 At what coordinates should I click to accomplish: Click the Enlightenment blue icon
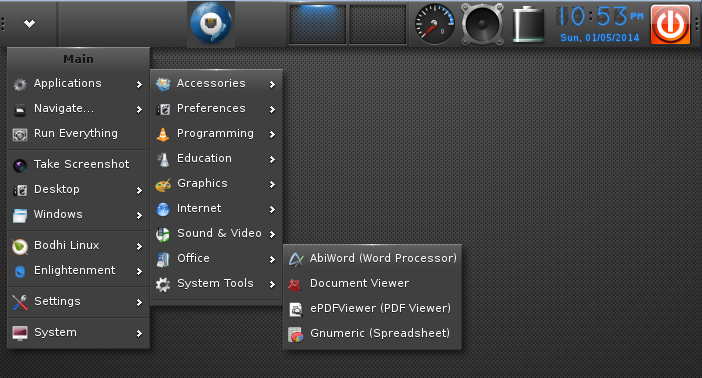[x=20, y=271]
